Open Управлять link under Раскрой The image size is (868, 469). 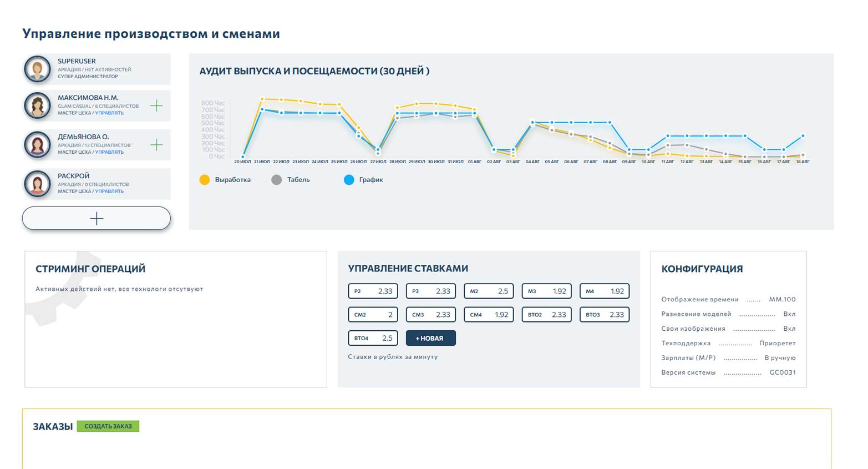pos(109,191)
